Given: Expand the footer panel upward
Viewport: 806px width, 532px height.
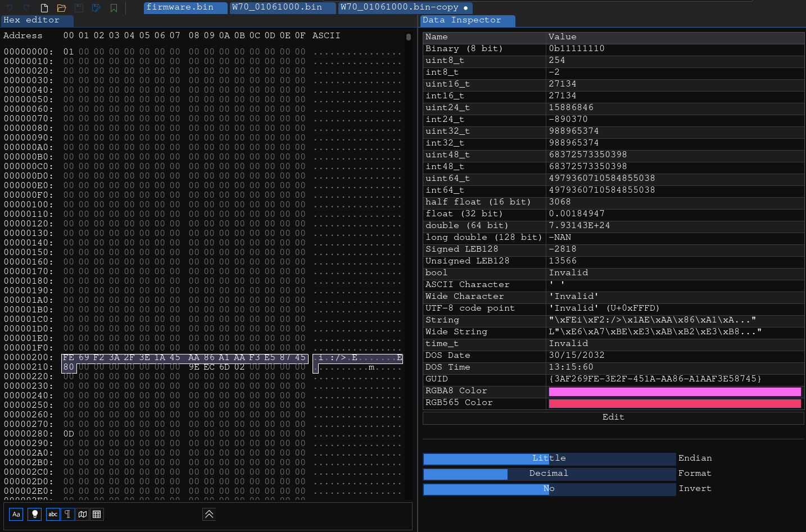Looking at the screenshot, I should point(209,514).
